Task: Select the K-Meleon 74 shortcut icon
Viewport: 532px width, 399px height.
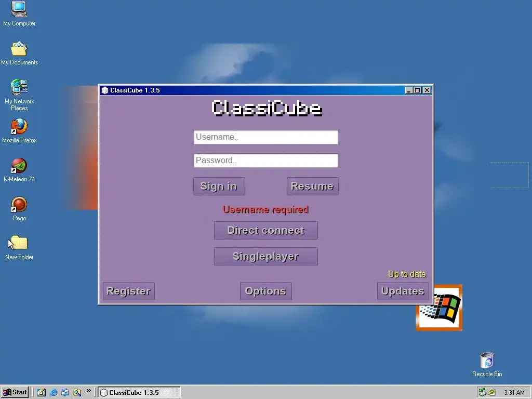Action: (19, 170)
